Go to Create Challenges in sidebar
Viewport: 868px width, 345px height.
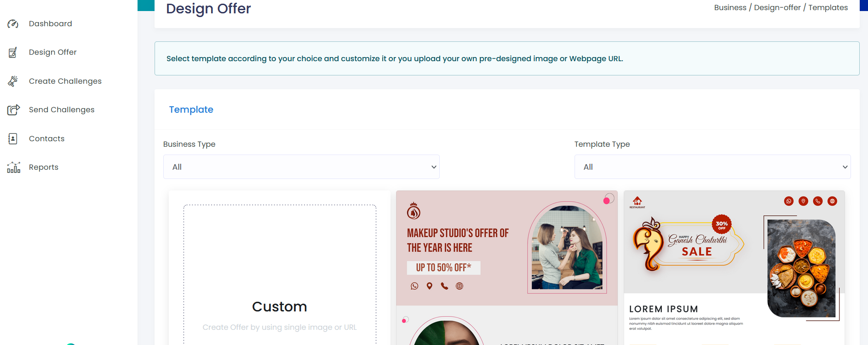(x=65, y=81)
